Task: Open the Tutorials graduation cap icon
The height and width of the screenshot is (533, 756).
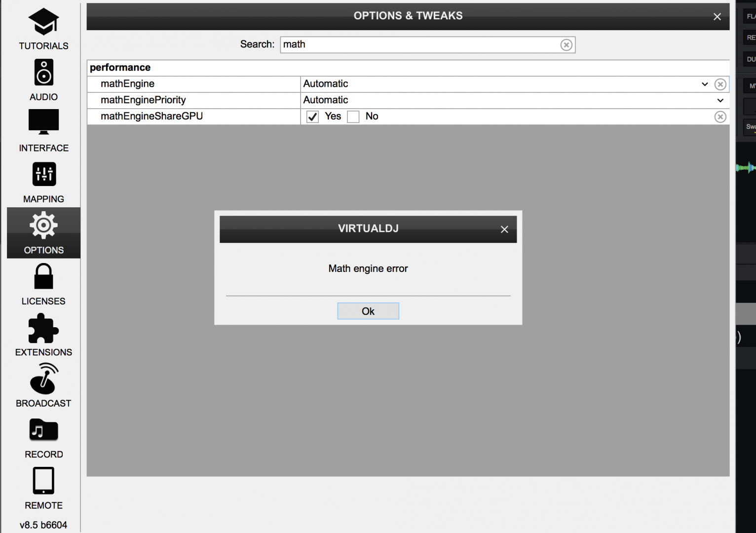Action: click(x=43, y=22)
